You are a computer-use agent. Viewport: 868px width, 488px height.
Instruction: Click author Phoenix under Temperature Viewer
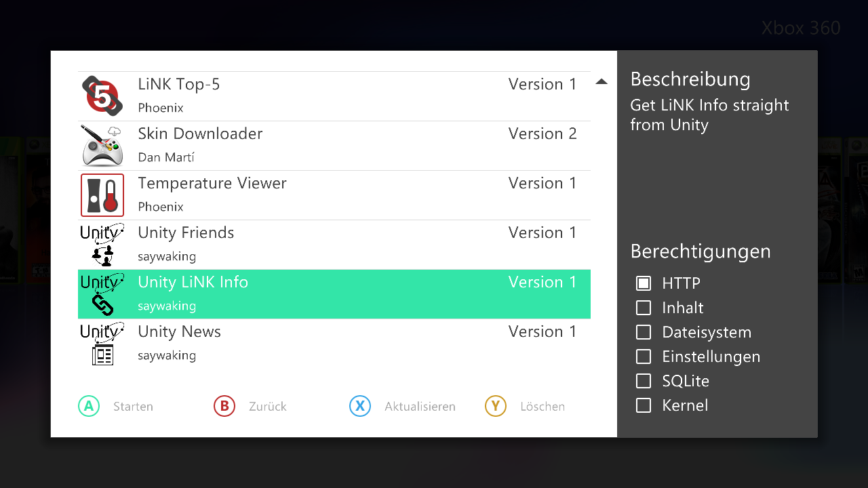tap(161, 207)
